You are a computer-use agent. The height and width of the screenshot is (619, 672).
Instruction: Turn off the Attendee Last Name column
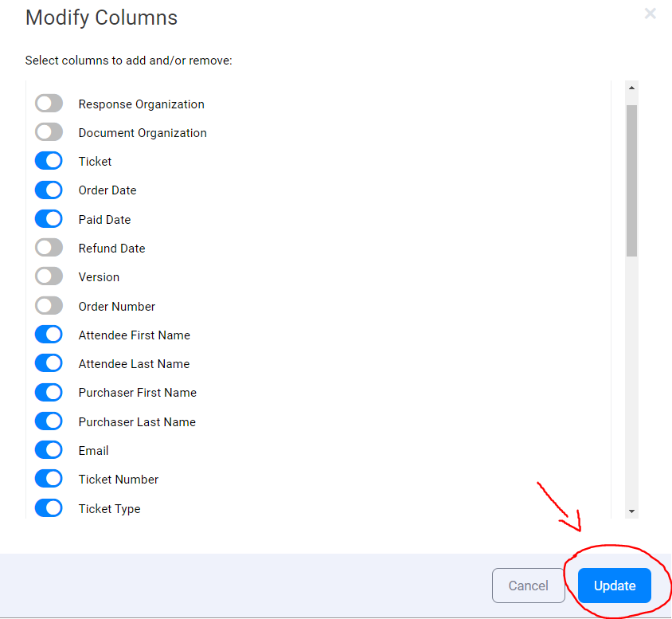click(49, 362)
